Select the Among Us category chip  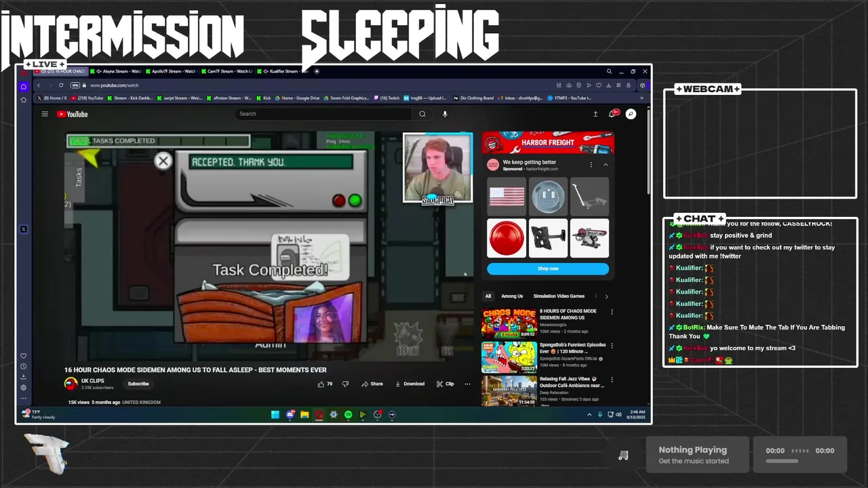512,296
